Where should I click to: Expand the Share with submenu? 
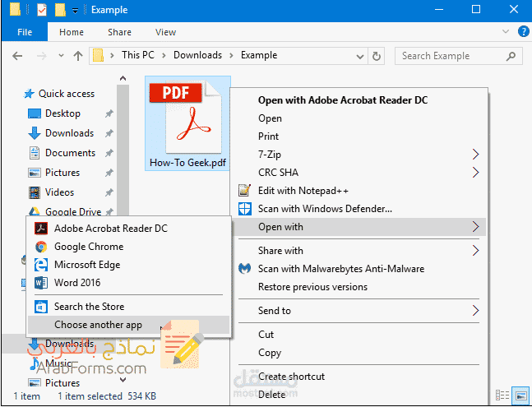(x=359, y=251)
